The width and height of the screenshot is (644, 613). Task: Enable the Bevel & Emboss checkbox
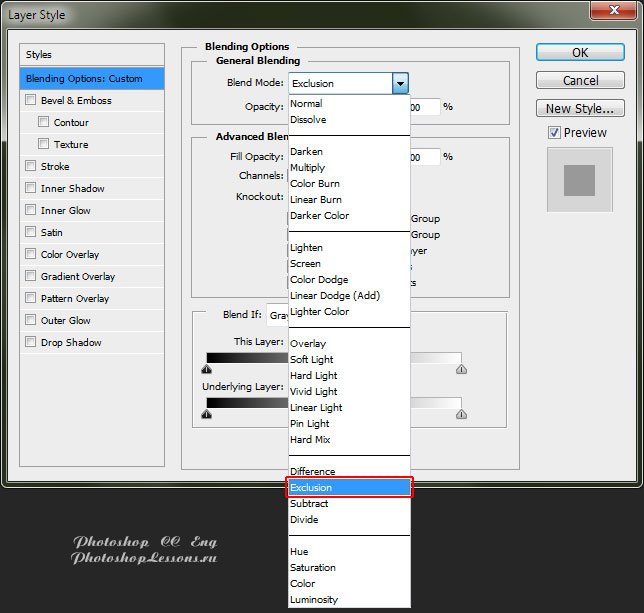(31, 100)
